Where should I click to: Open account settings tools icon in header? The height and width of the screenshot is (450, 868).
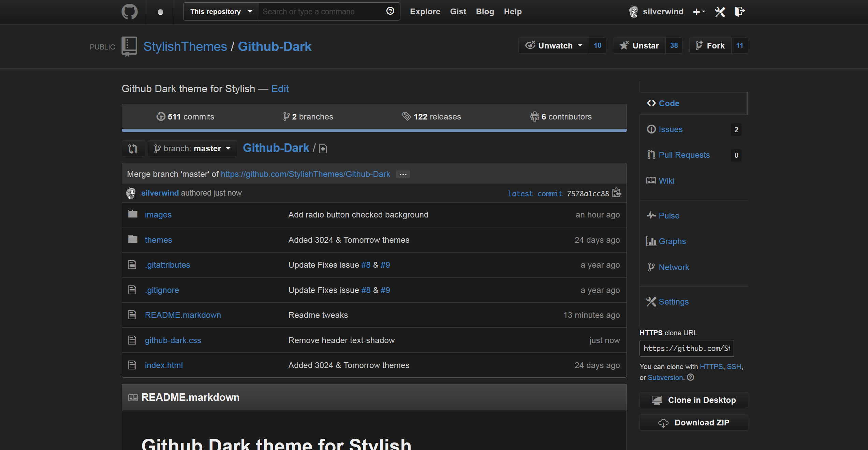click(x=720, y=12)
